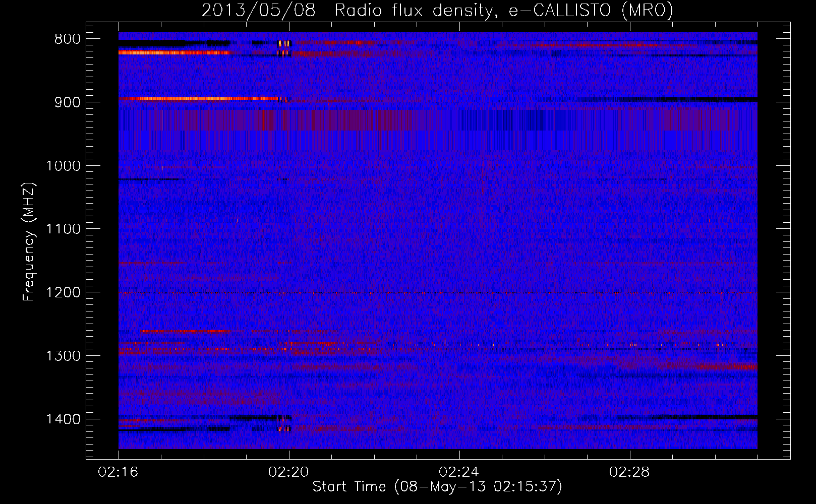The image size is (816, 504).
Task: Click the 02:20 time tick label
Action: 289,472
